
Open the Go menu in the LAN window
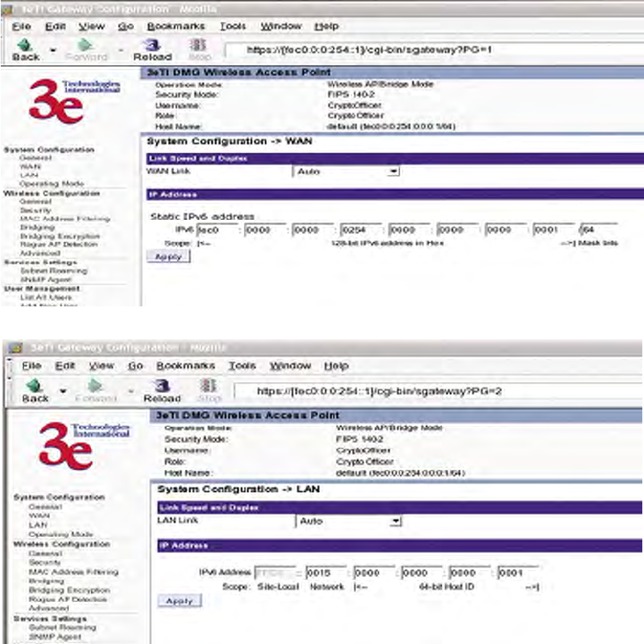coord(135,365)
